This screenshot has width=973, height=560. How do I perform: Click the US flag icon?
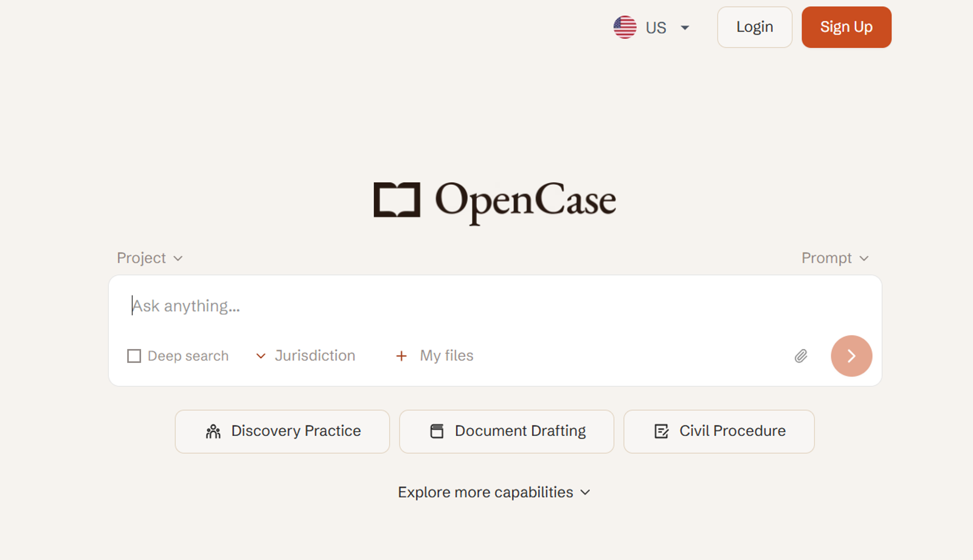[625, 27]
